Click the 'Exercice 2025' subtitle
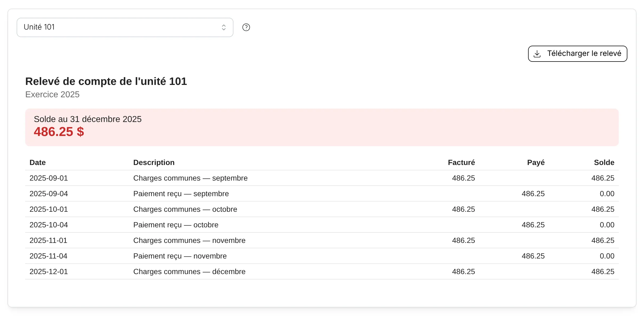 (52, 95)
